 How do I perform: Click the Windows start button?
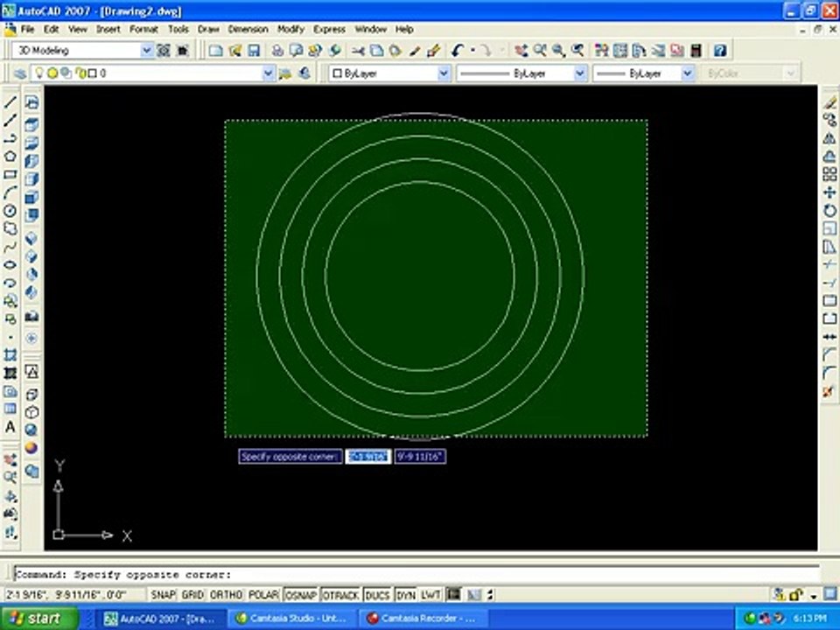point(38,619)
